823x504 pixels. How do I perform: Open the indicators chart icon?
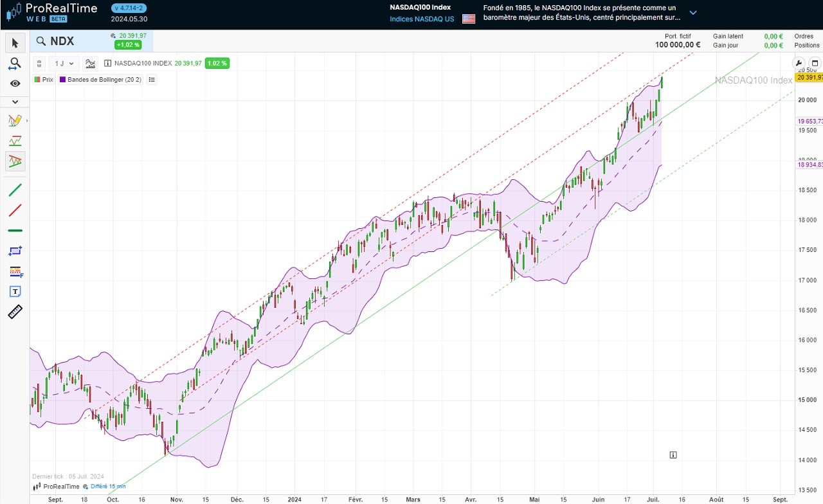91,63
